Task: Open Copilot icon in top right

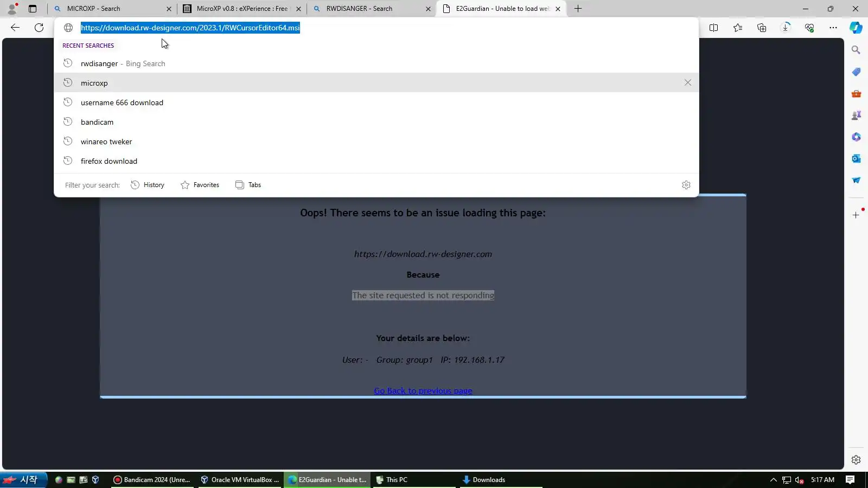Action: [856, 28]
